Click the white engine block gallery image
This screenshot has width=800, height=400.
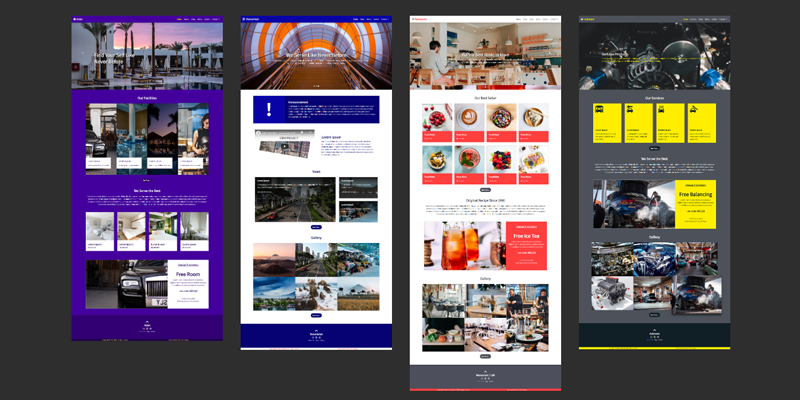pyautogui.click(x=612, y=293)
